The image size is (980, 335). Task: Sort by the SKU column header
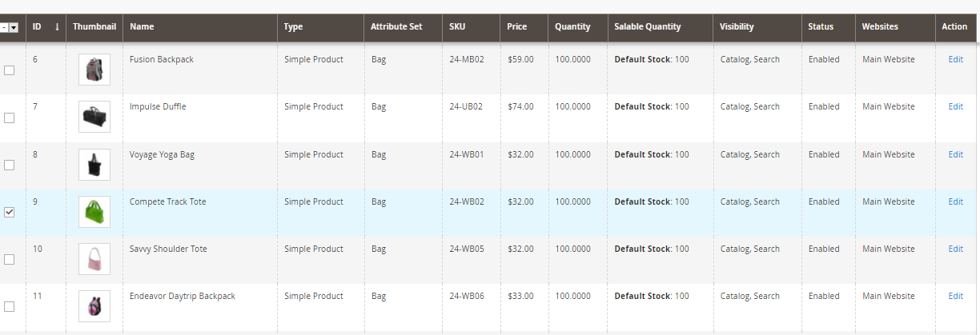point(472,27)
